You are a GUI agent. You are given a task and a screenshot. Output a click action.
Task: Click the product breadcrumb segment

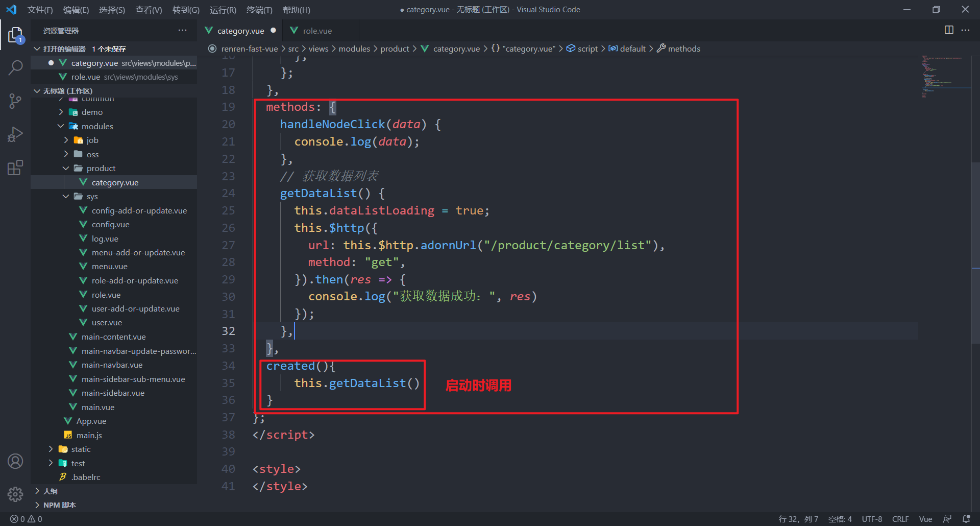(395, 49)
